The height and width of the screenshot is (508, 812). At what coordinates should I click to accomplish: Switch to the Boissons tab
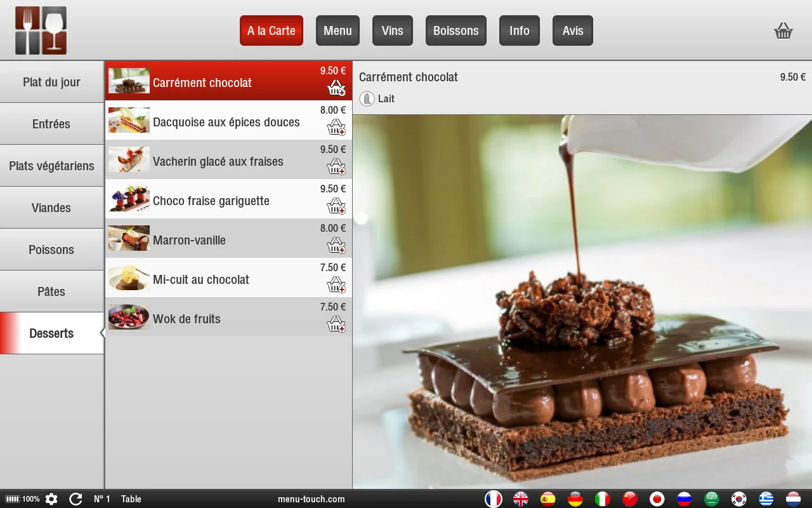tap(455, 30)
